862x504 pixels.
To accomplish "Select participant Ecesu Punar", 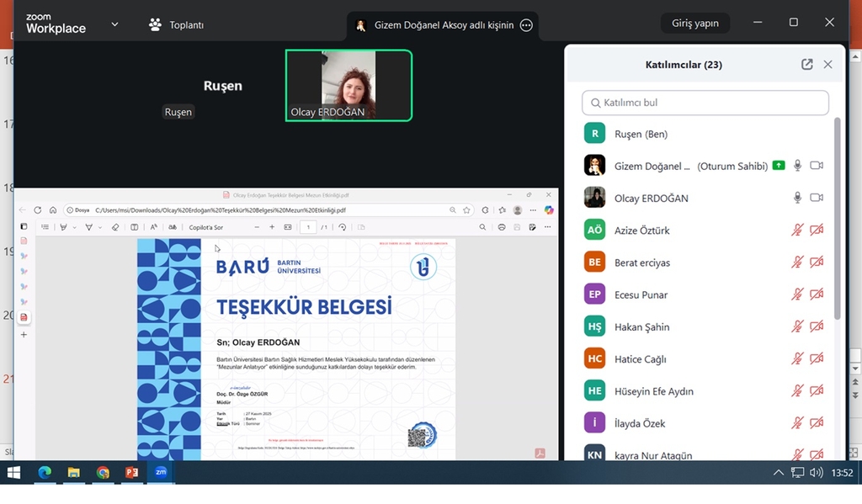I will point(641,294).
